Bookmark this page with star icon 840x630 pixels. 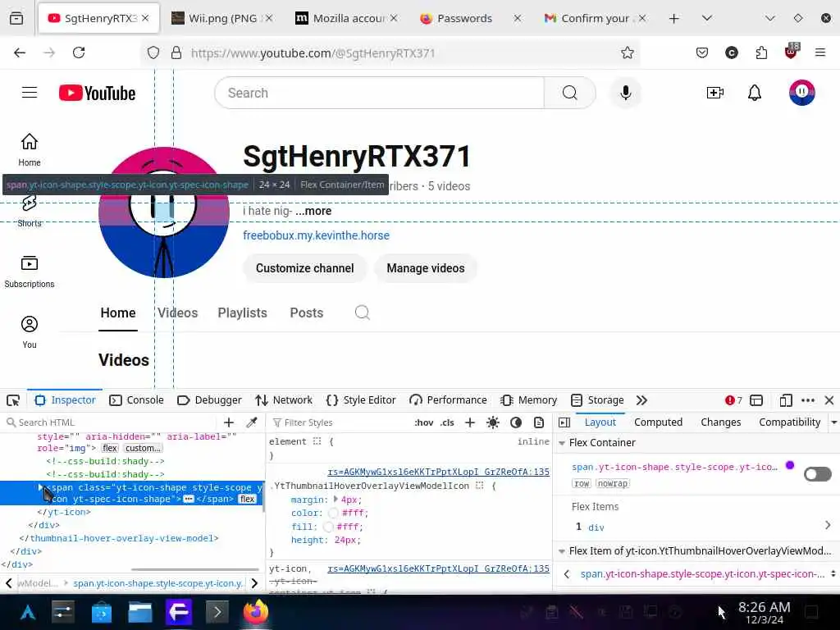[x=628, y=52]
